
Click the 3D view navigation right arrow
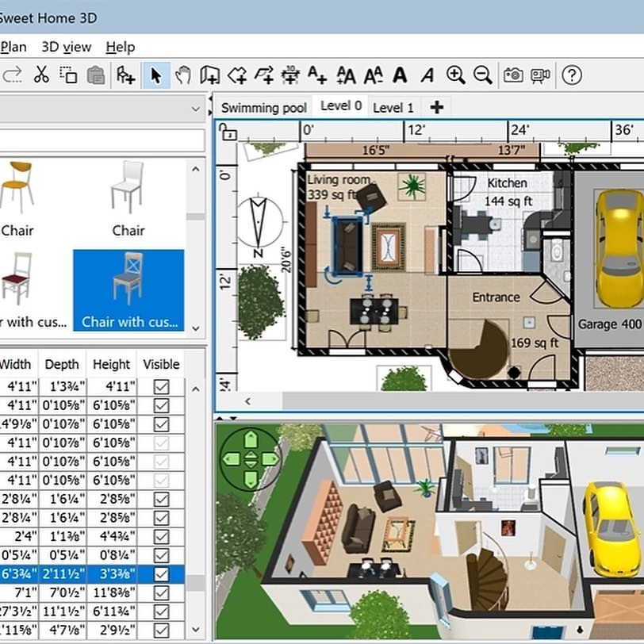click(270, 459)
